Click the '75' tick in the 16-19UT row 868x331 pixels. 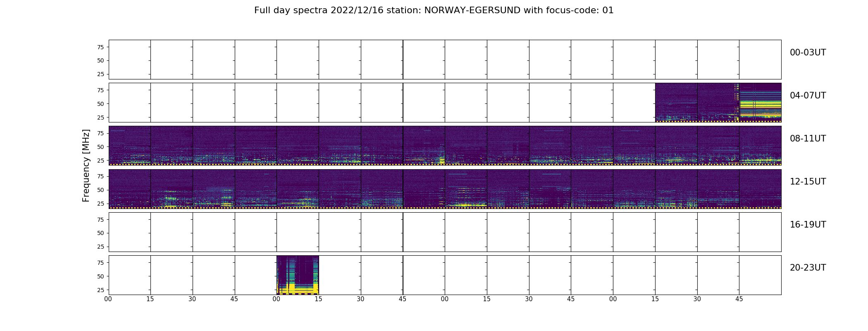coord(100,220)
